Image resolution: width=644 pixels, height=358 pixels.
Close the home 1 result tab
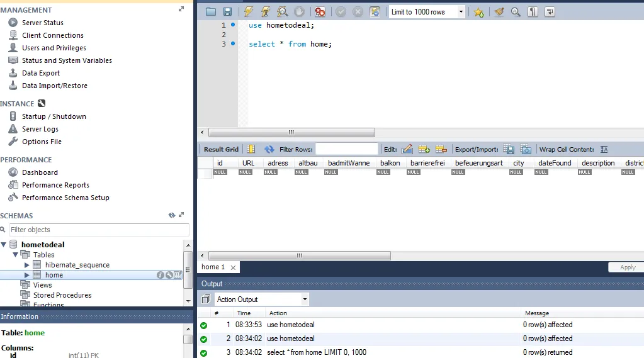click(x=233, y=267)
